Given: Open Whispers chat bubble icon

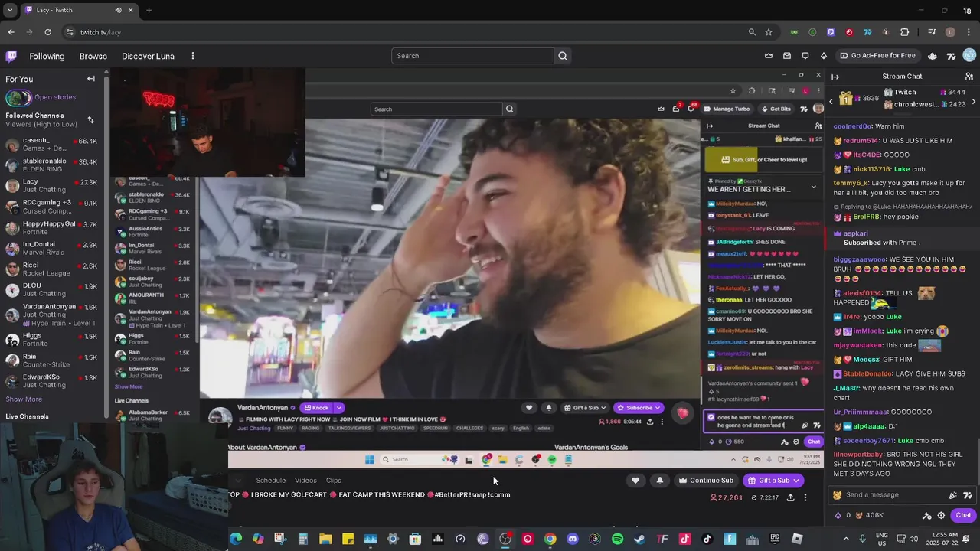Looking at the screenshot, I should click(805, 56).
